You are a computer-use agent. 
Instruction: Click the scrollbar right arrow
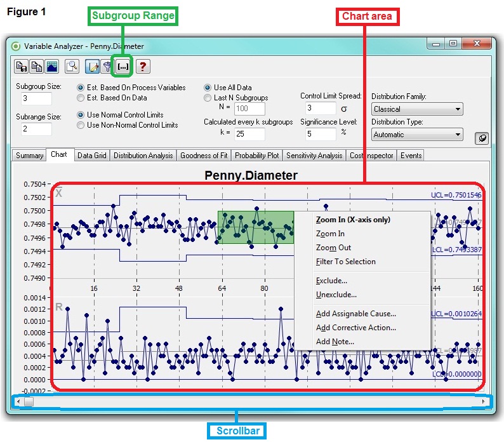coord(483,401)
